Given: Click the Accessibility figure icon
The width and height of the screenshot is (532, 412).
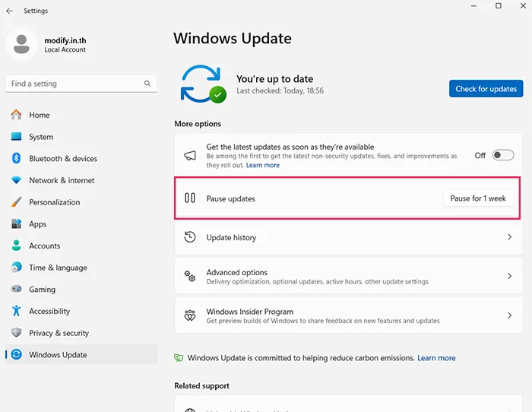Looking at the screenshot, I should [x=16, y=311].
